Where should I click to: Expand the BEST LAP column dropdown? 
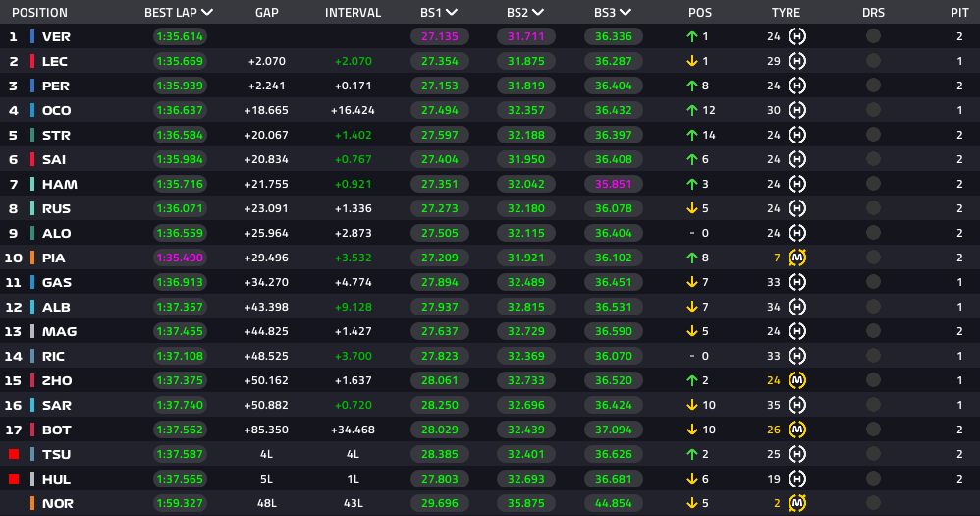(x=207, y=13)
